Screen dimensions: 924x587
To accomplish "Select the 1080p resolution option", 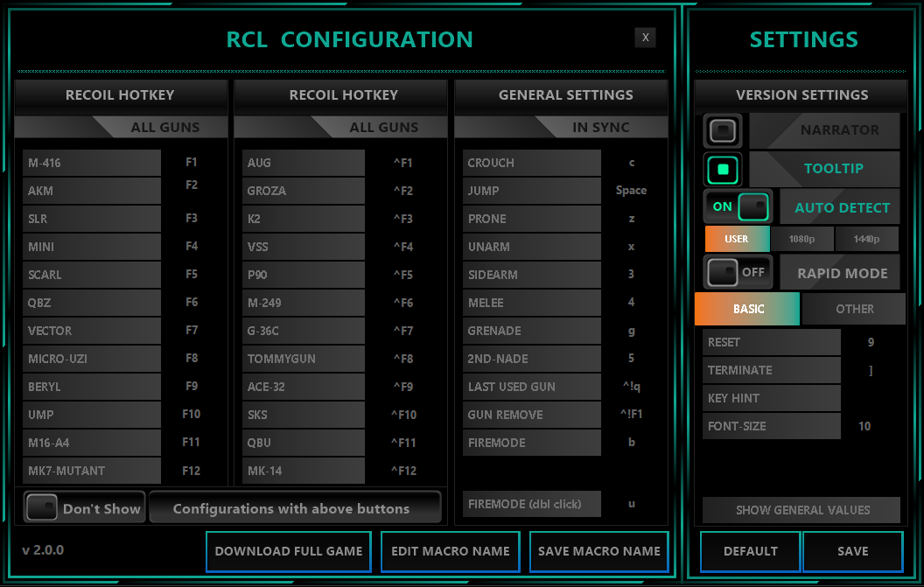I will click(x=801, y=239).
